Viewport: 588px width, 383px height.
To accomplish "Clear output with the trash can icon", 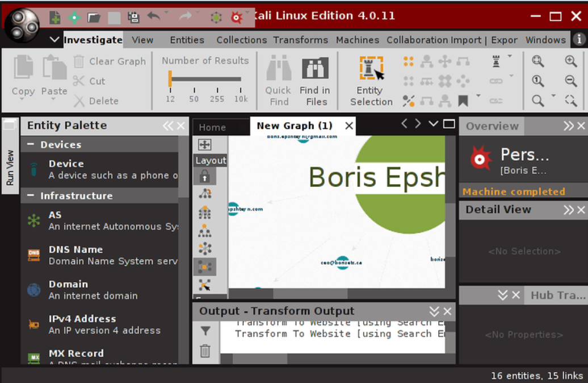I will point(205,351).
